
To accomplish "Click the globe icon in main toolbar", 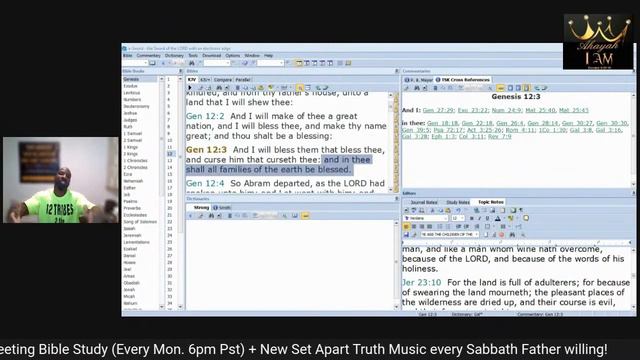I will tap(244, 63).
